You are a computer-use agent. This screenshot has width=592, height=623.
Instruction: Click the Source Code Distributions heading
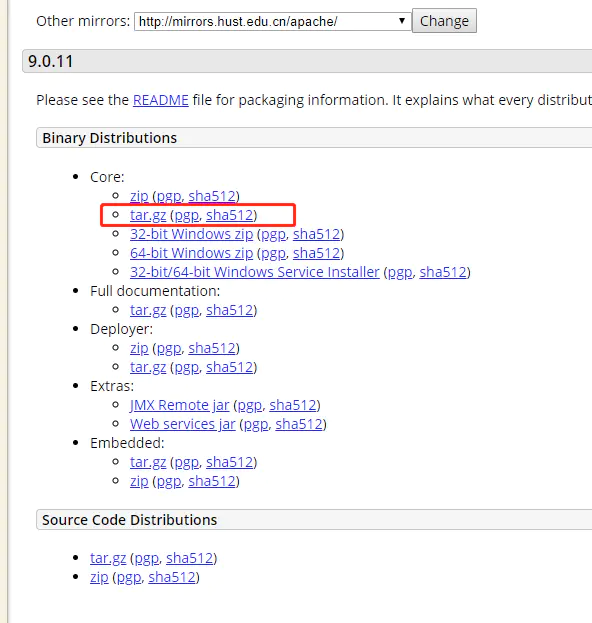coord(130,520)
